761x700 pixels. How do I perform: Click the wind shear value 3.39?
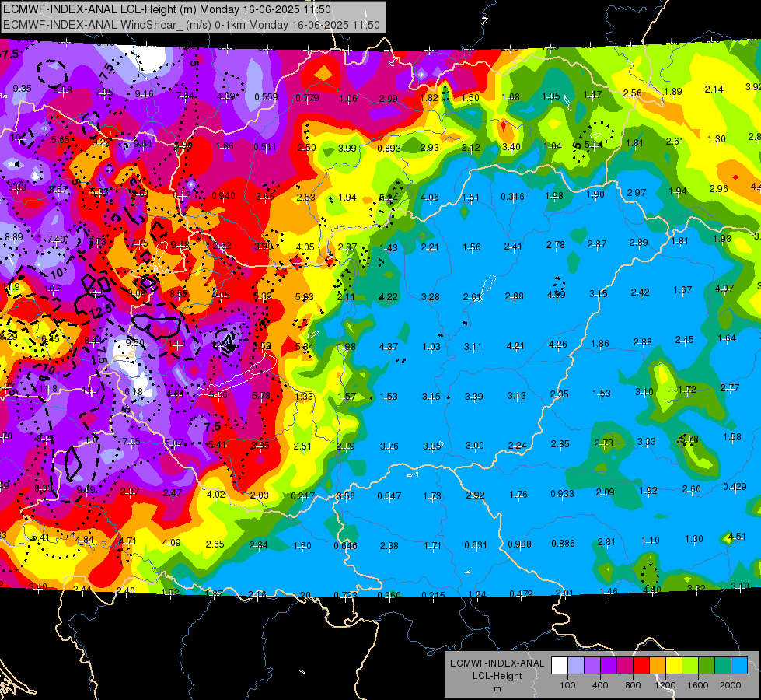[473, 397]
